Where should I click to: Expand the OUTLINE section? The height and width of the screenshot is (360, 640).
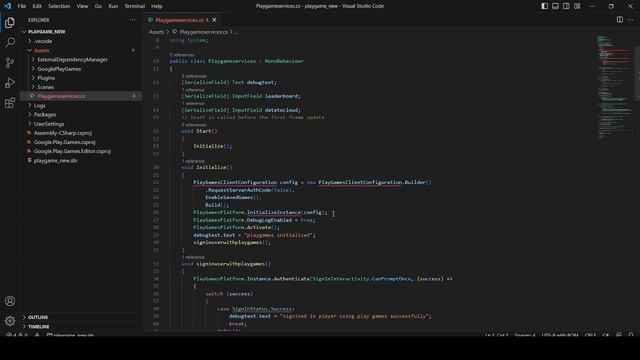(x=24, y=317)
